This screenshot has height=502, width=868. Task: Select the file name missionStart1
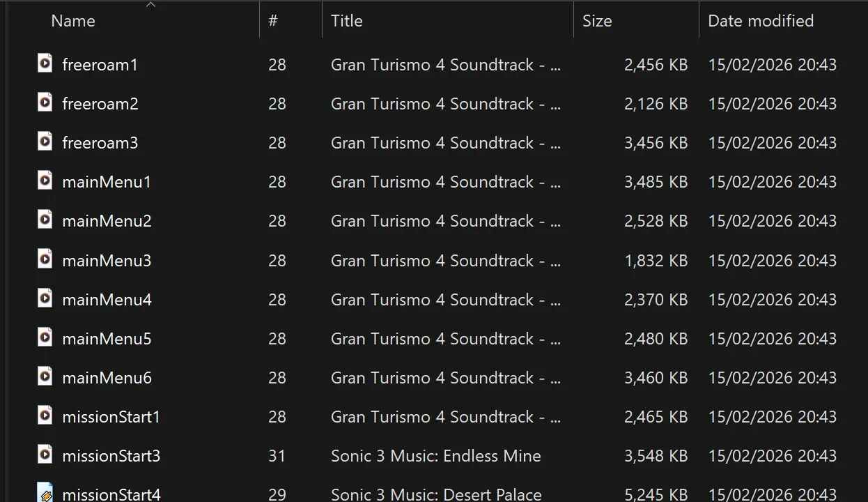tap(111, 417)
